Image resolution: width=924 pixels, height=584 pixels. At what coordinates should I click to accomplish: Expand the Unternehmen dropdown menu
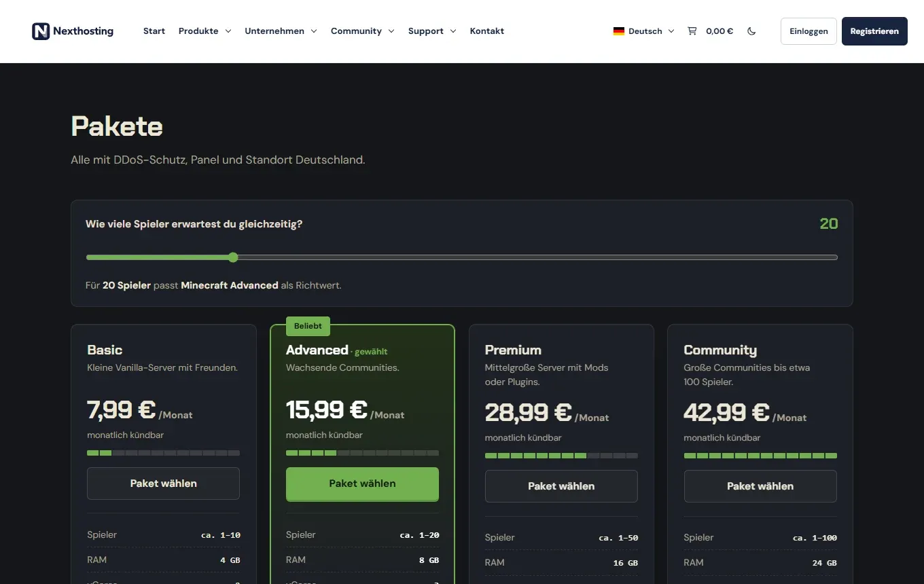(281, 31)
